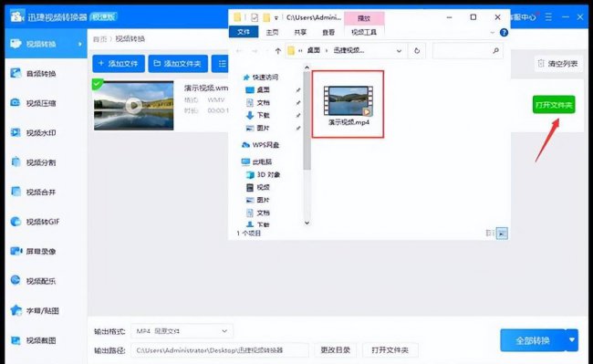Viewport: 593px width, 364px height.
Task: Select the 播放 contextual tab header
Action: pos(364,18)
